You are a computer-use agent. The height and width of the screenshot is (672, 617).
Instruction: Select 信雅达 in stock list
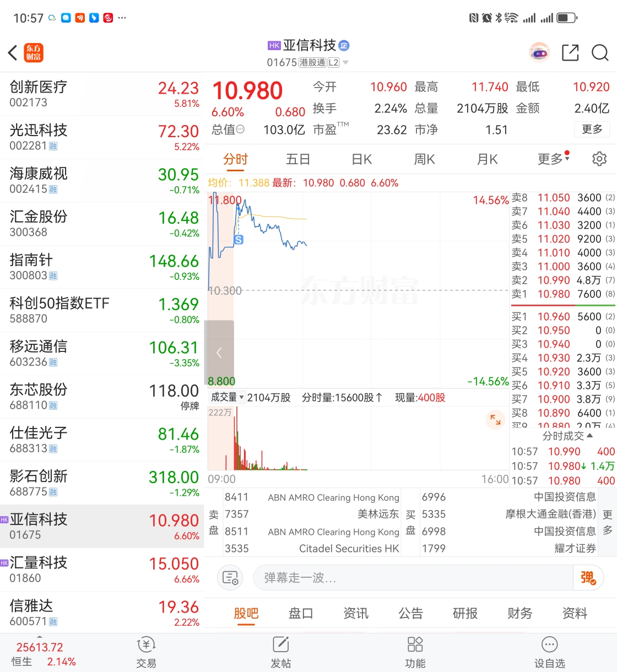pos(102,613)
